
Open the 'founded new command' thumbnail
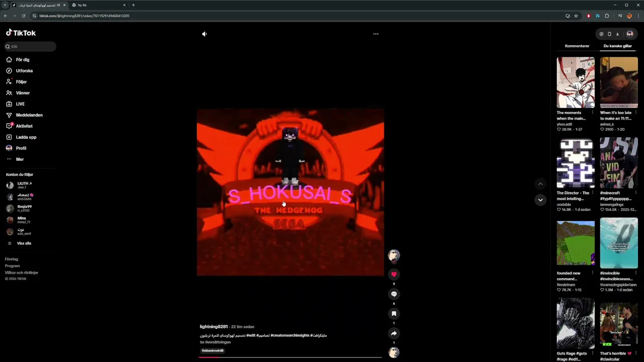(576, 243)
